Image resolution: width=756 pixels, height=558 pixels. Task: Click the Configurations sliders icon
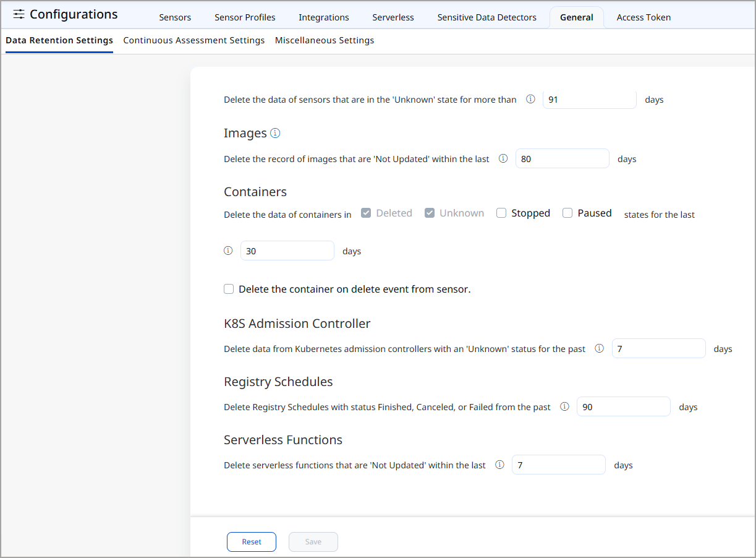click(19, 14)
